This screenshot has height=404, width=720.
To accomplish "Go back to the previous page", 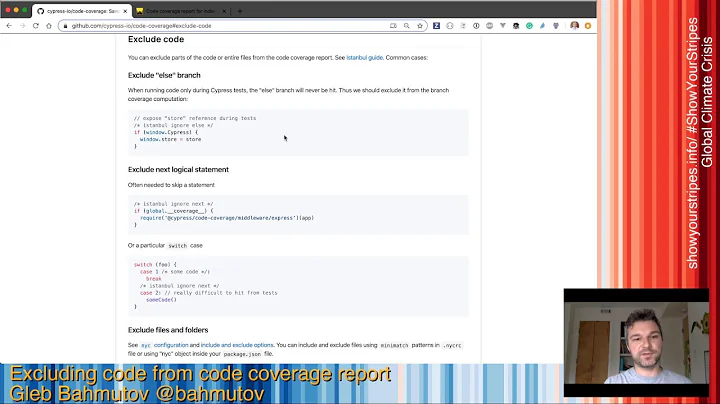I will [x=9, y=26].
